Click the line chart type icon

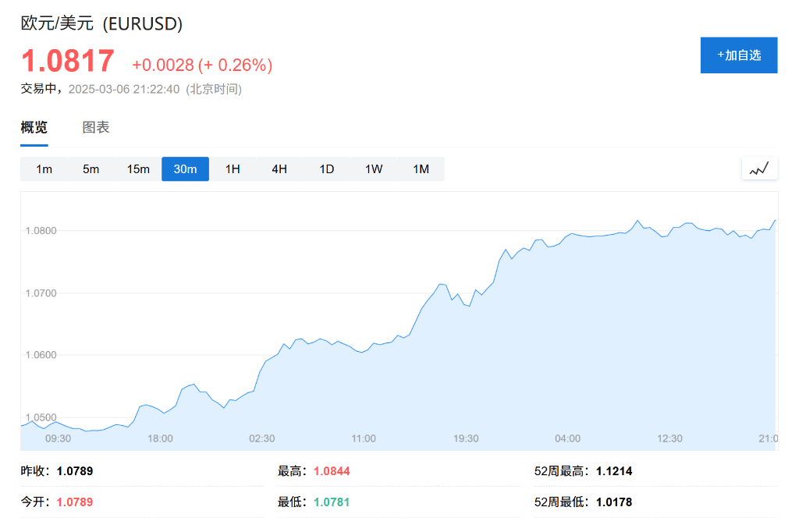pyautogui.click(x=759, y=168)
